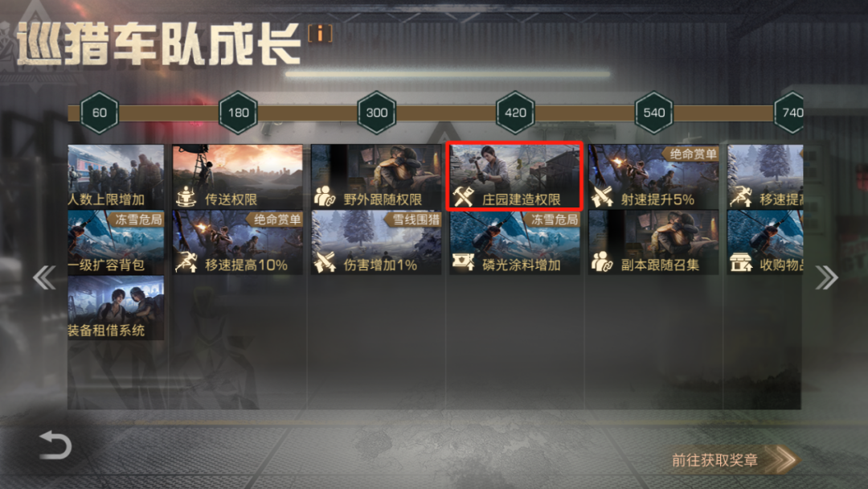
Task: Open the 传送权限 reward card
Action: click(x=237, y=176)
